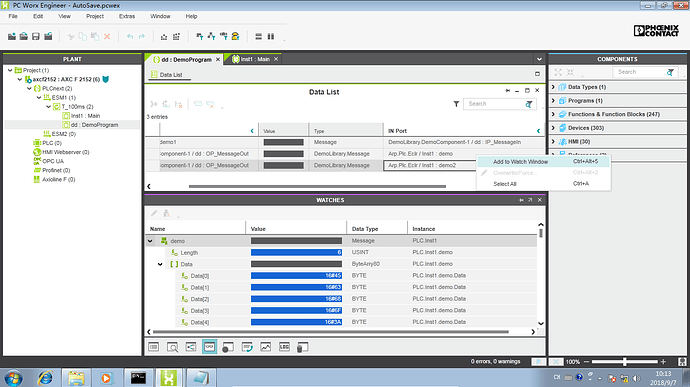Click the shield icon next to axcf2152 node
The width and height of the screenshot is (690, 387).
tap(106, 79)
